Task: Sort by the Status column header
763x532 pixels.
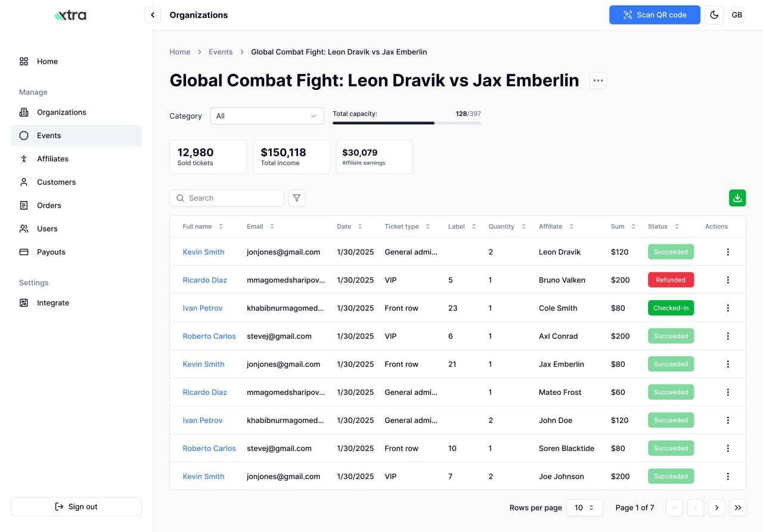Action: coord(662,226)
